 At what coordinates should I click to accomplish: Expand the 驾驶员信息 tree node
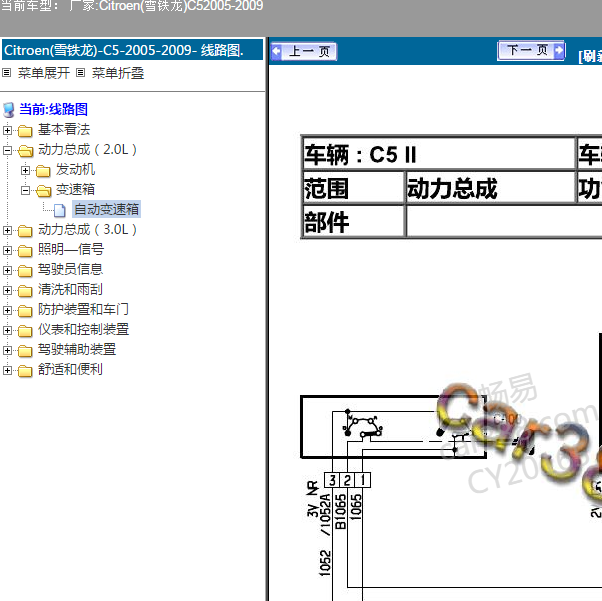pyautogui.click(x=7, y=270)
